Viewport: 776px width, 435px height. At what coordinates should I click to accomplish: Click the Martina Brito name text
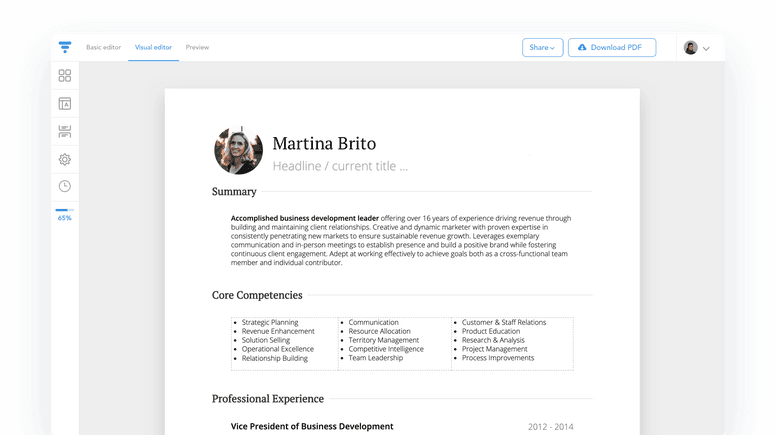pos(324,143)
